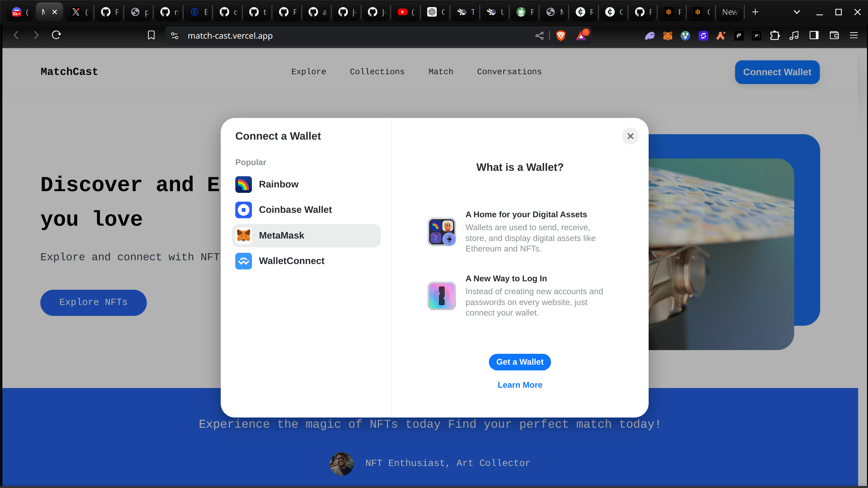The image size is (868, 488).
Task: Reload the current page
Action: (56, 35)
